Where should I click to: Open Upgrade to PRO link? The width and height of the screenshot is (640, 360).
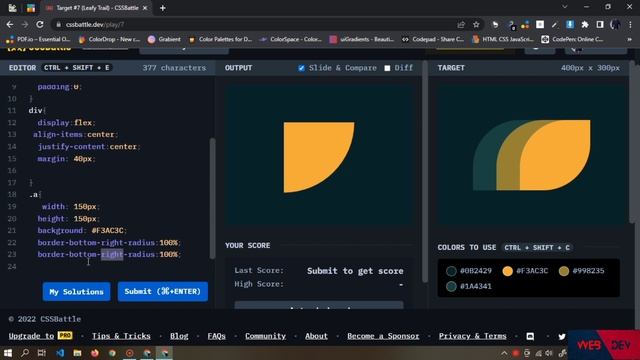tap(40, 336)
